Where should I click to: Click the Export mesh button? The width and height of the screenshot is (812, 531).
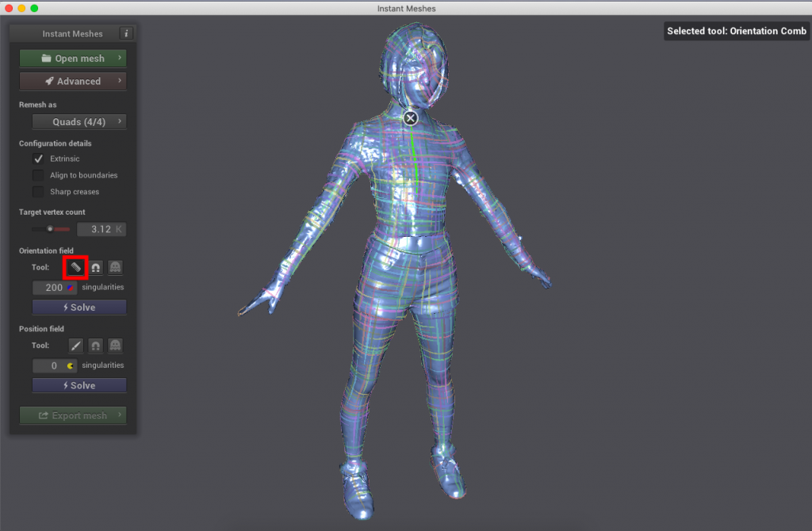click(x=73, y=416)
